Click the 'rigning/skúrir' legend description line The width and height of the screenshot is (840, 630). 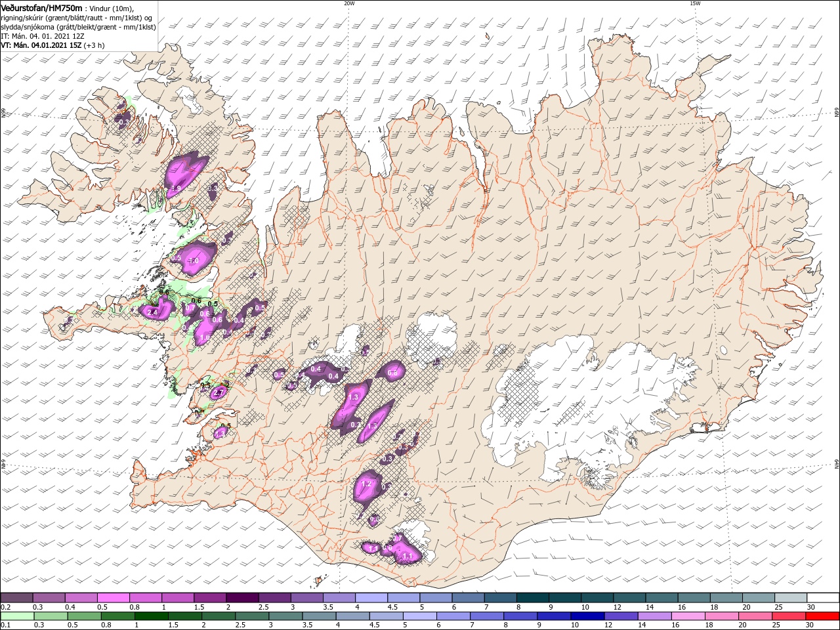(x=77, y=18)
